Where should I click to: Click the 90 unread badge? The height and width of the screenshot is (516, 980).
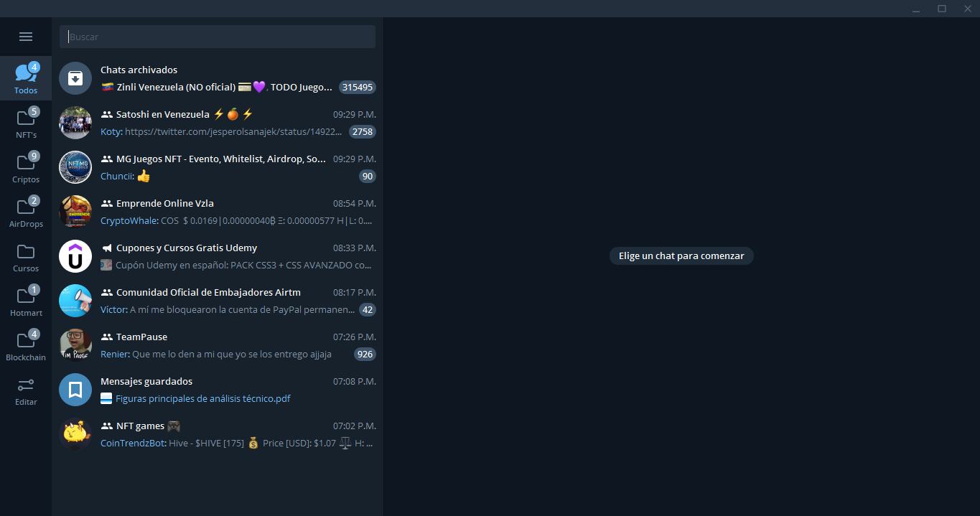(368, 176)
